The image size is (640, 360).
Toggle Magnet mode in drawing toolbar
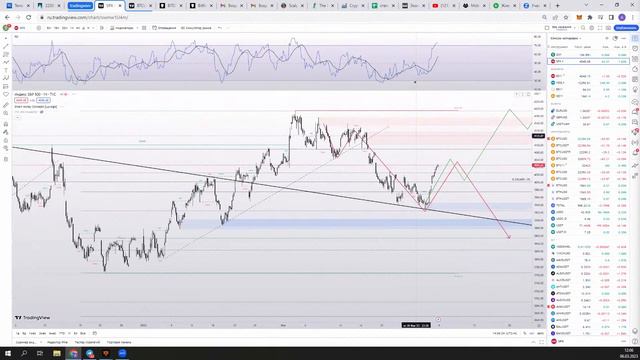tap(6, 124)
